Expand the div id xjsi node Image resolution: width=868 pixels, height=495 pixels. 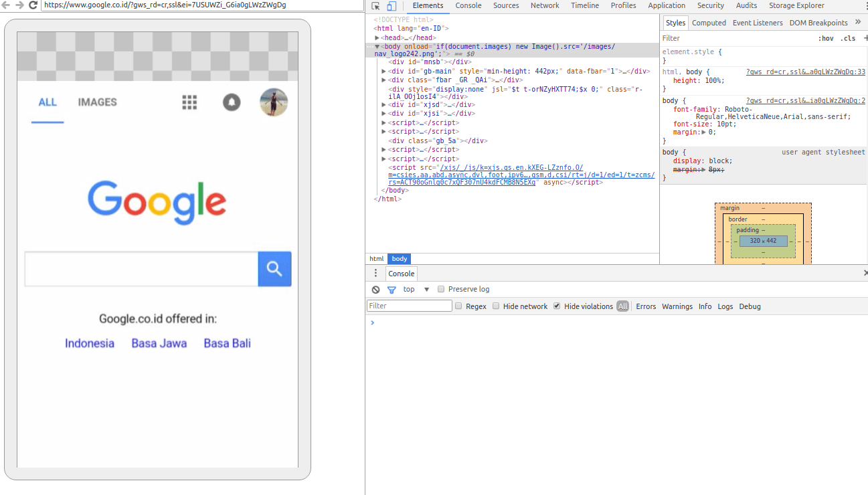[384, 114]
